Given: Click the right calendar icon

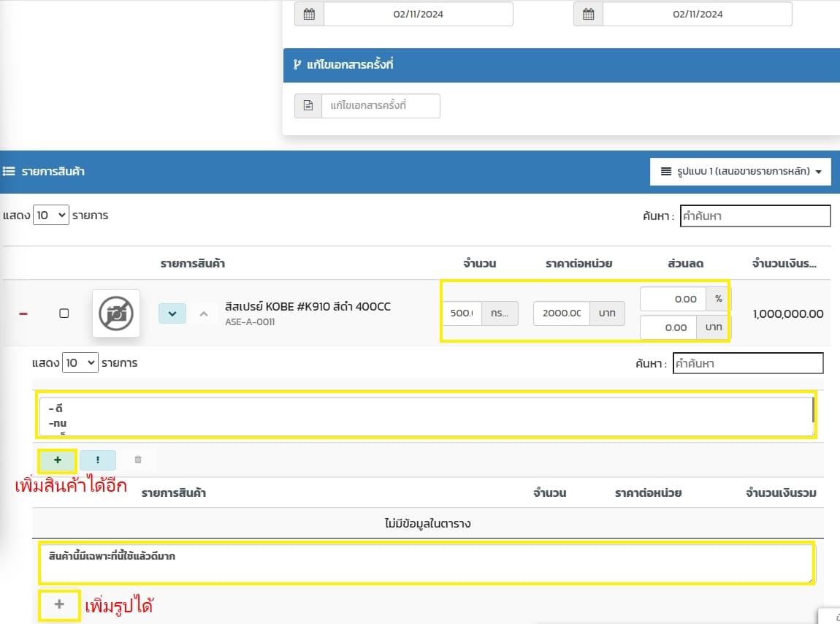Looking at the screenshot, I should [x=588, y=15].
